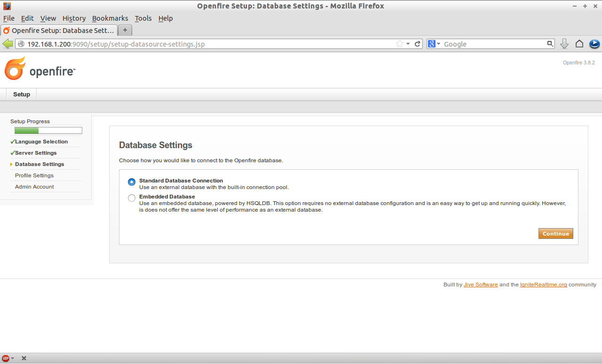Click Profile Settings step in sidebar

point(34,175)
